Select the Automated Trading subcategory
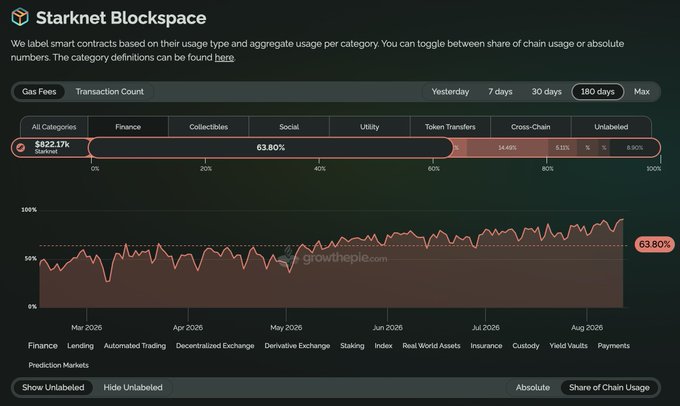The image size is (680, 406). click(x=135, y=346)
